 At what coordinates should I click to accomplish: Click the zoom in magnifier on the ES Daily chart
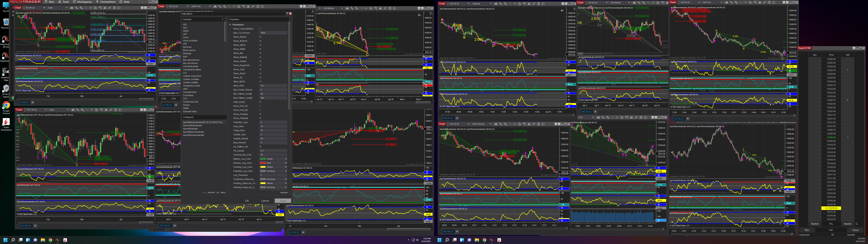click(x=81, y=8)
